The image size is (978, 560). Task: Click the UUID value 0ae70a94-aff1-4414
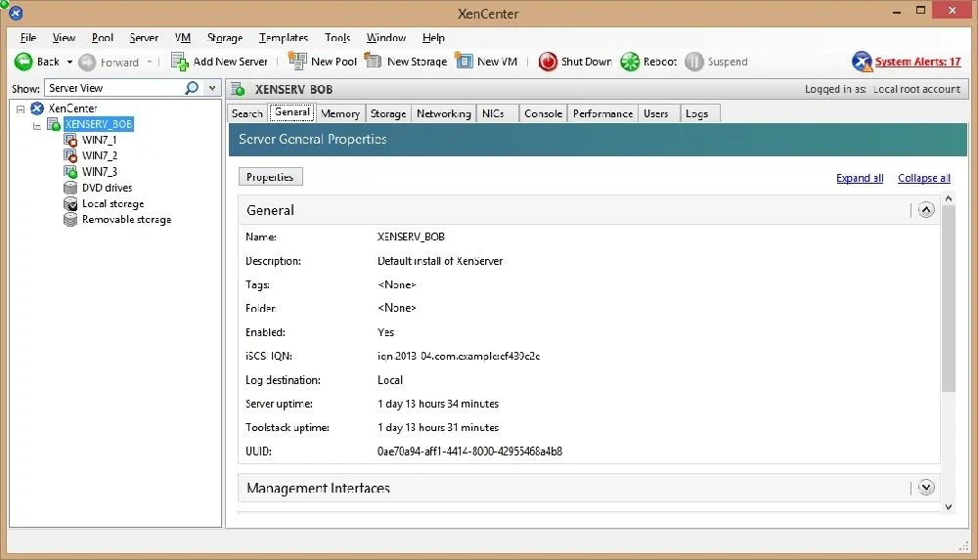[469, 452]
